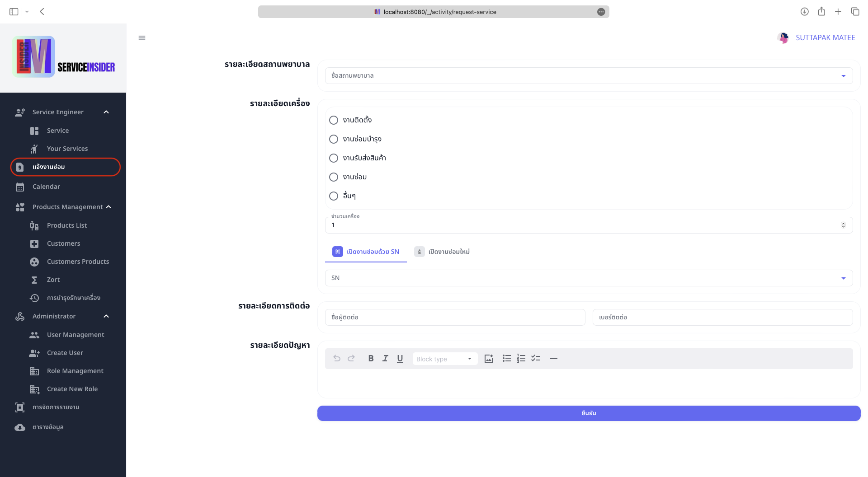The image size is (868, 477).
Task: Click the ยืนยัน confirm button
Action: 588,413
